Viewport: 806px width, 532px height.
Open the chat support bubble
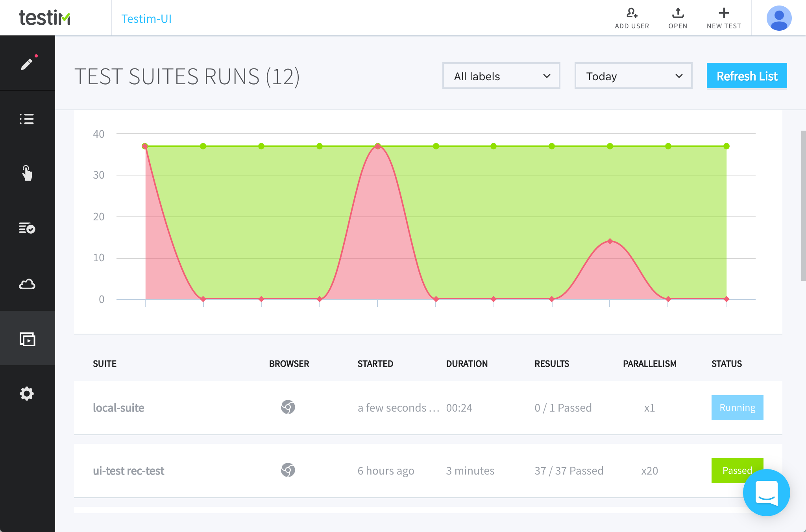click(x=766, y=492)
